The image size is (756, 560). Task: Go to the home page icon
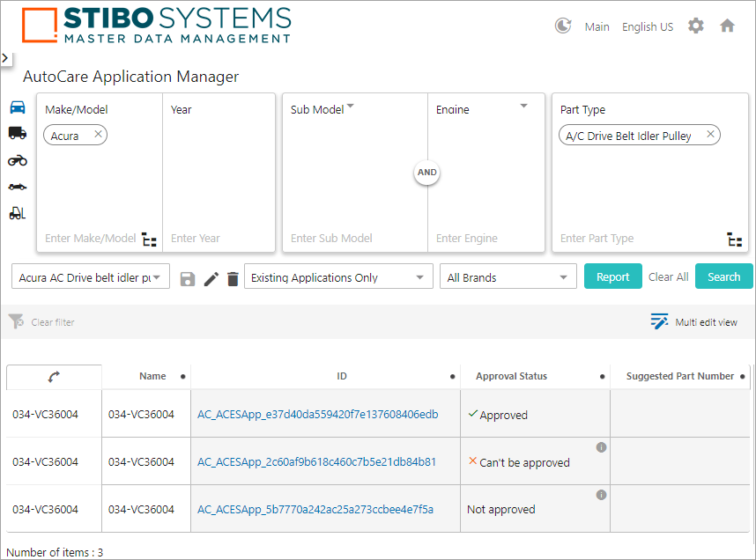(727, 26)
